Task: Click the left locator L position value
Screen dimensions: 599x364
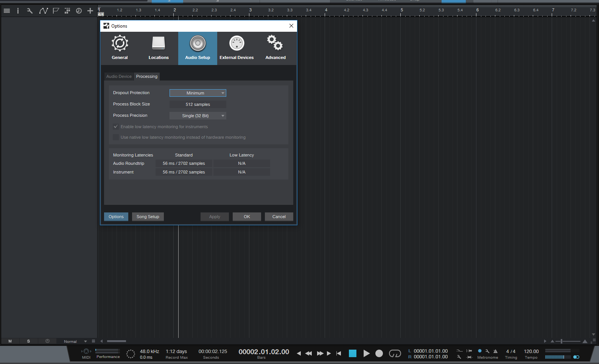Action: pos(431,351)
